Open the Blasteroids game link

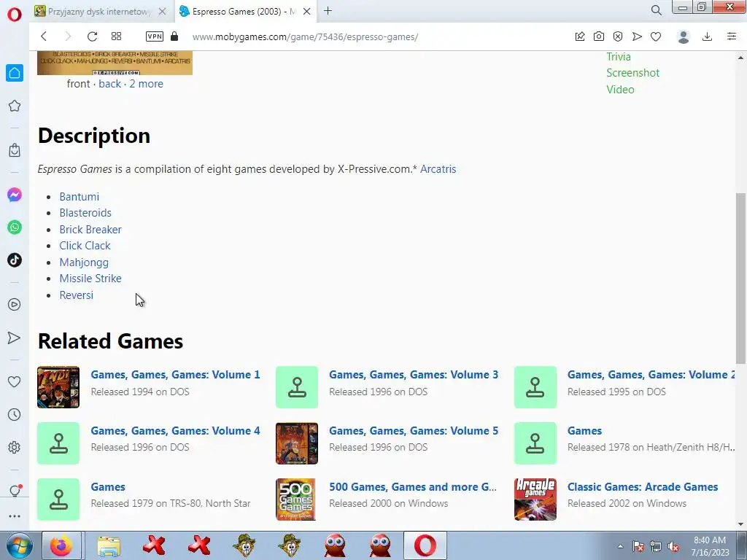[85, 213]
